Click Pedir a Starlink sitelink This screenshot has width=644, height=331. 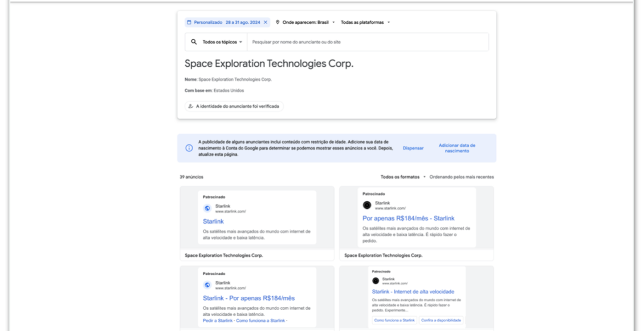[x=218, y=320]
